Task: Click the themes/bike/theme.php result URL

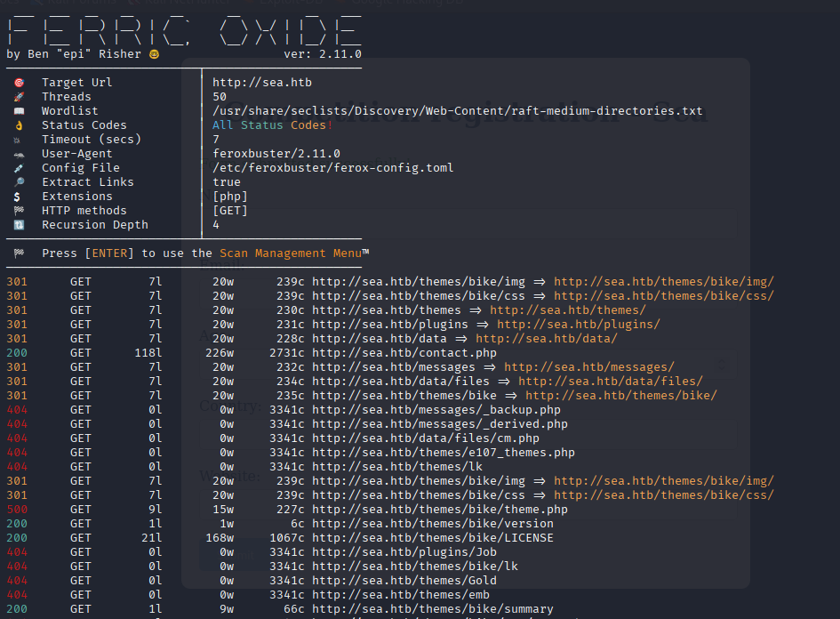Action: click(x=440, y=510)
